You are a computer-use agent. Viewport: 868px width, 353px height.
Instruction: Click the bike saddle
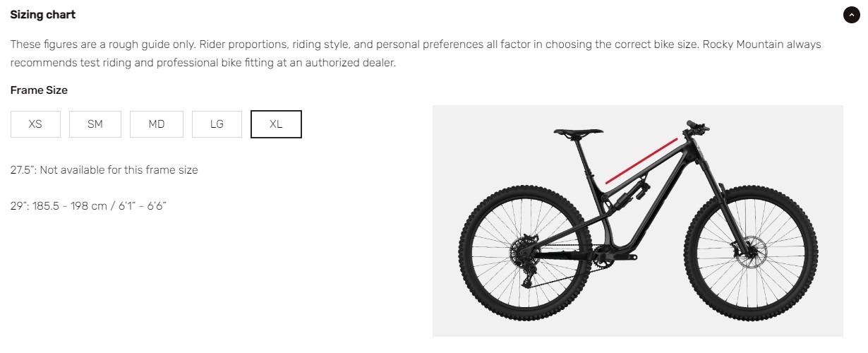(579, 132)
